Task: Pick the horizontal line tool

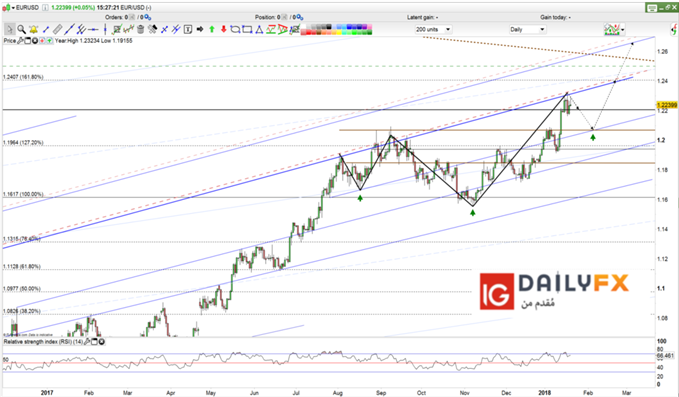Action: coord(93,29)
